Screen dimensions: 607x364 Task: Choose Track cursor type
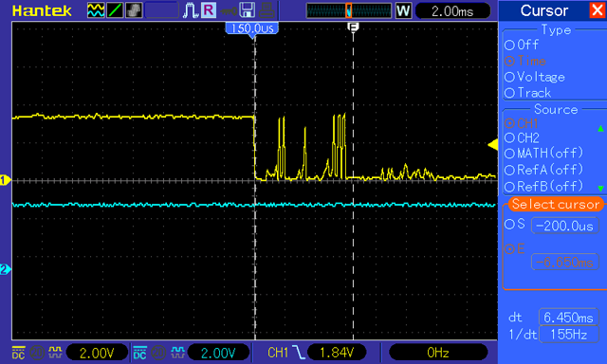[x=527, y=93]
